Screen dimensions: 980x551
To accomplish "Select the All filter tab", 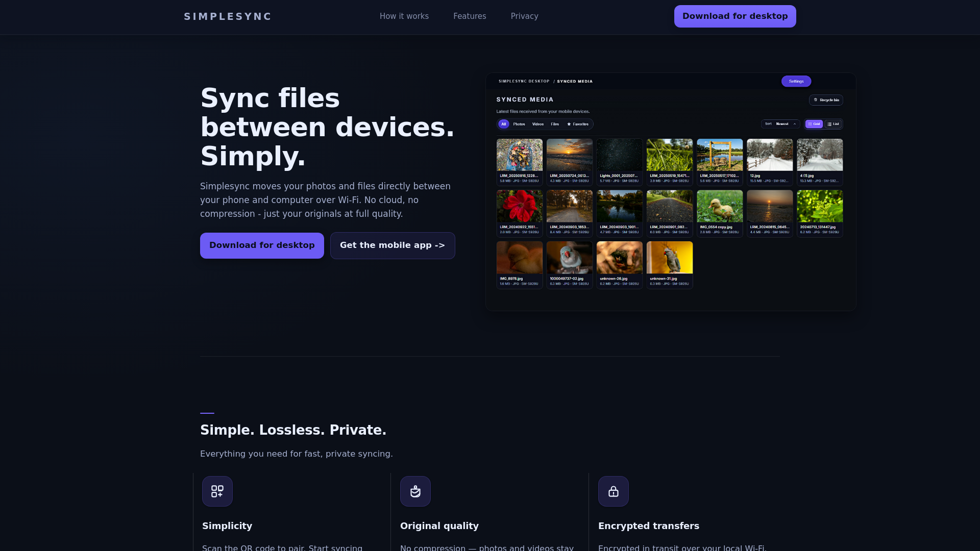I will [x=504, y=124].
